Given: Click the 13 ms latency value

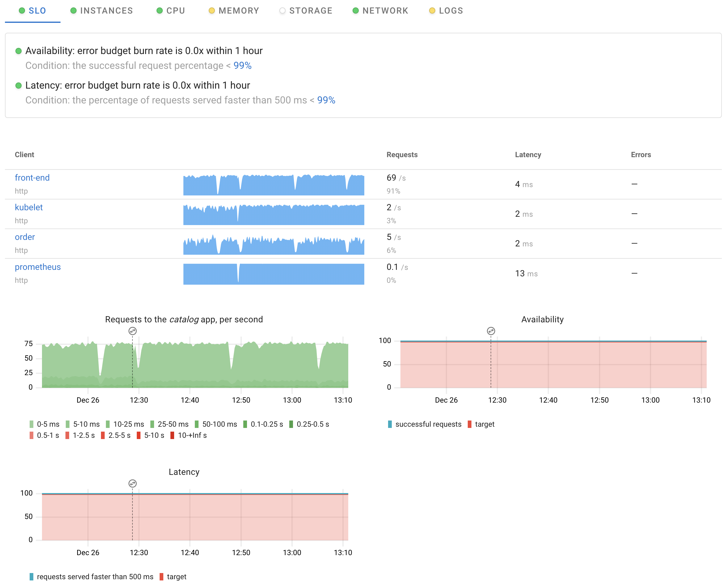Looking at the screenshot, I should (526, 274).
